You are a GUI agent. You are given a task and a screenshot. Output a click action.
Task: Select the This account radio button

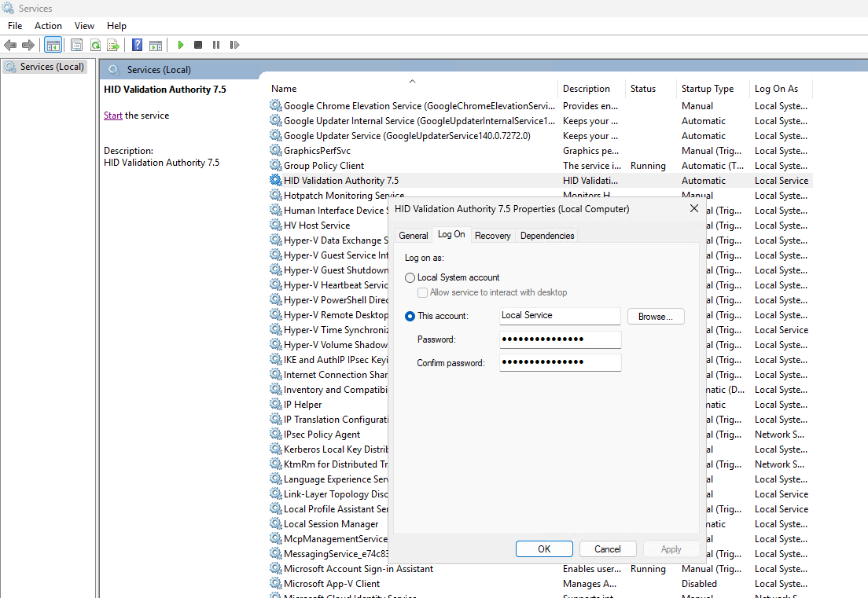410,316
